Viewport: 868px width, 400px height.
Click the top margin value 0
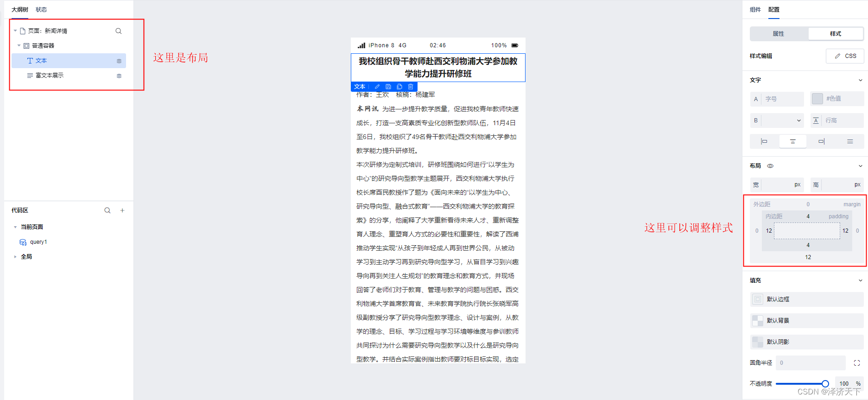point(808,204)
